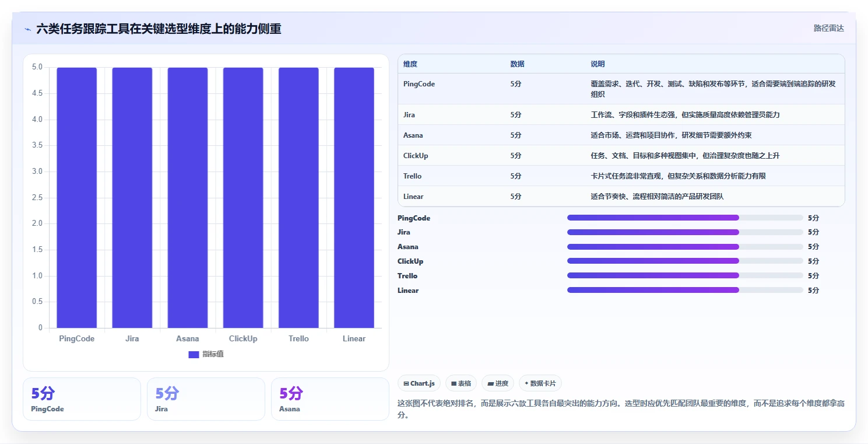
Task: Click the 5分 cell in ClickUp table row
Action: [516, 156]
